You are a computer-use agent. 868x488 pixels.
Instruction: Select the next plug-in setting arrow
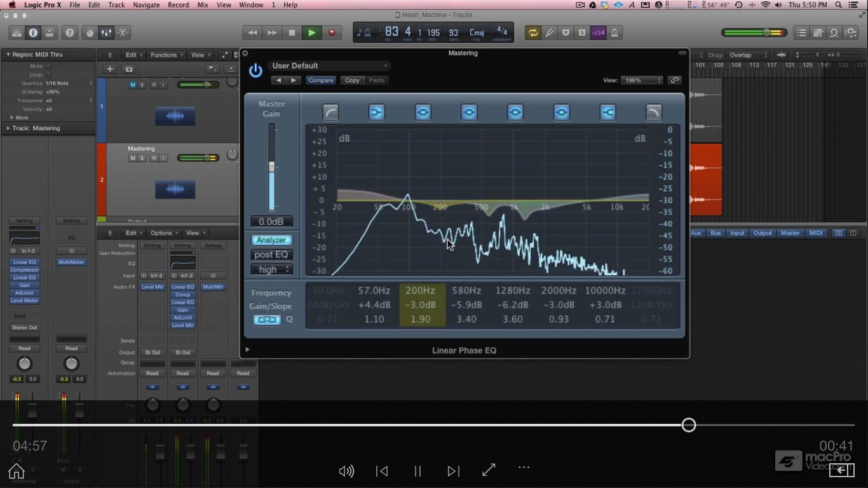[293, 80]
